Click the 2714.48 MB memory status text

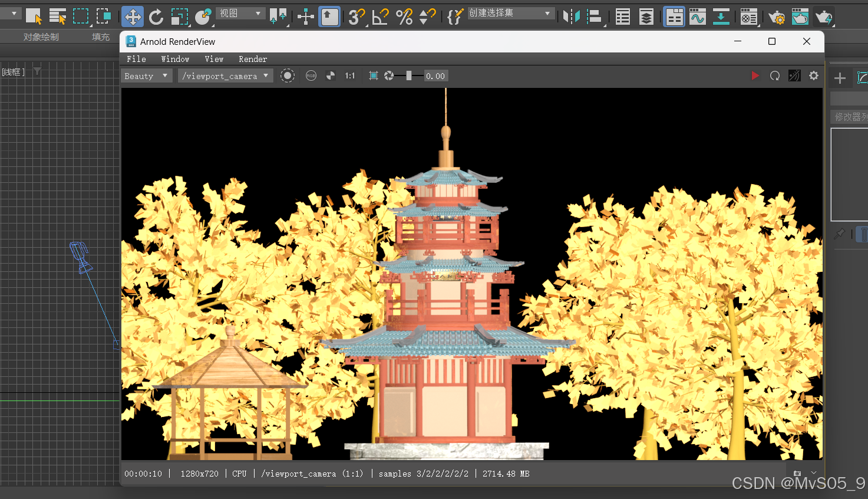(x=506, y=474)
